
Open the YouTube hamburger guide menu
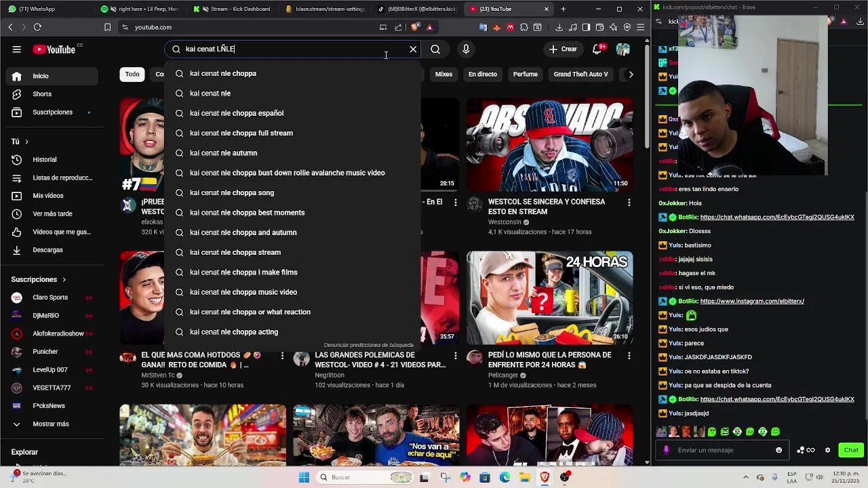pos(16,49)
